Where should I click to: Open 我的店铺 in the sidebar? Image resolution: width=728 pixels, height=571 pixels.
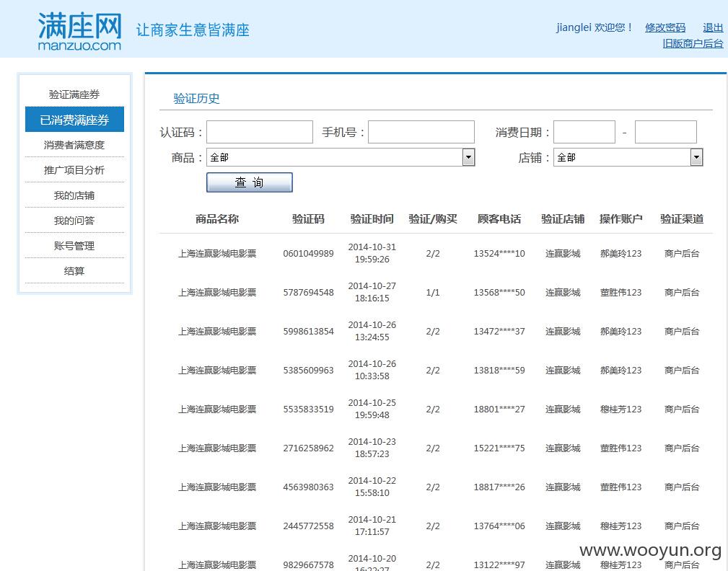click(74, 195)
